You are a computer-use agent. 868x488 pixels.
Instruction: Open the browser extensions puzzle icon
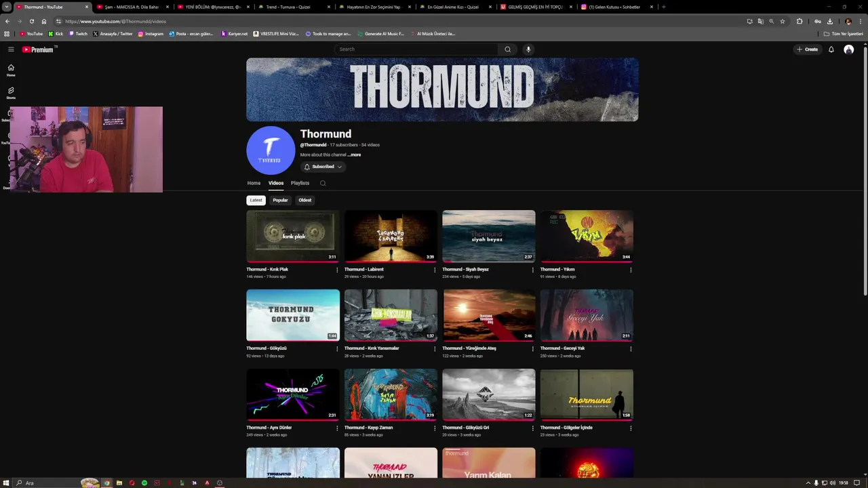coord(800,21)
